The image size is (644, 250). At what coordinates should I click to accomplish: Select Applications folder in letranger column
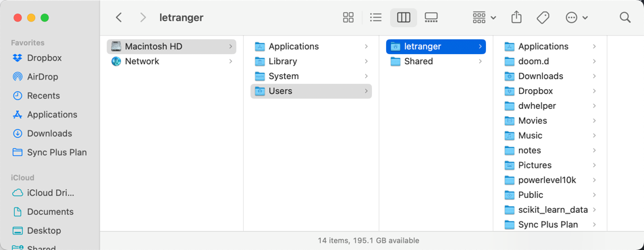[x=550, y=47]
